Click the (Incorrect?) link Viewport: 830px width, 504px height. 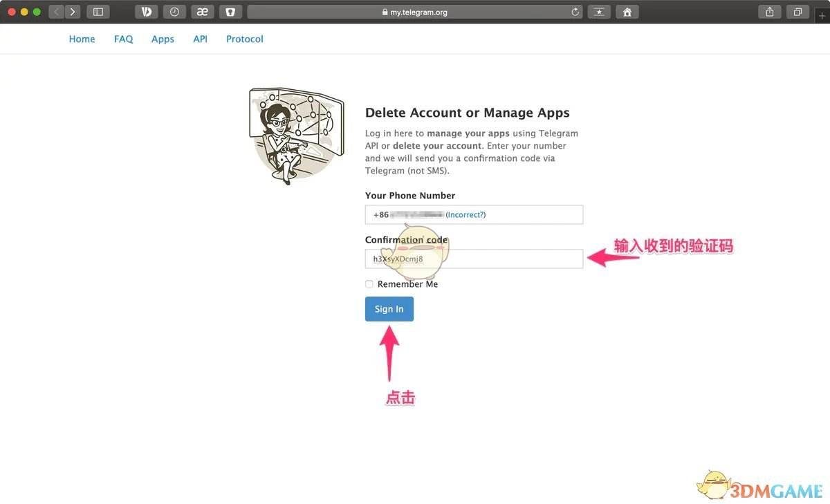465,214
